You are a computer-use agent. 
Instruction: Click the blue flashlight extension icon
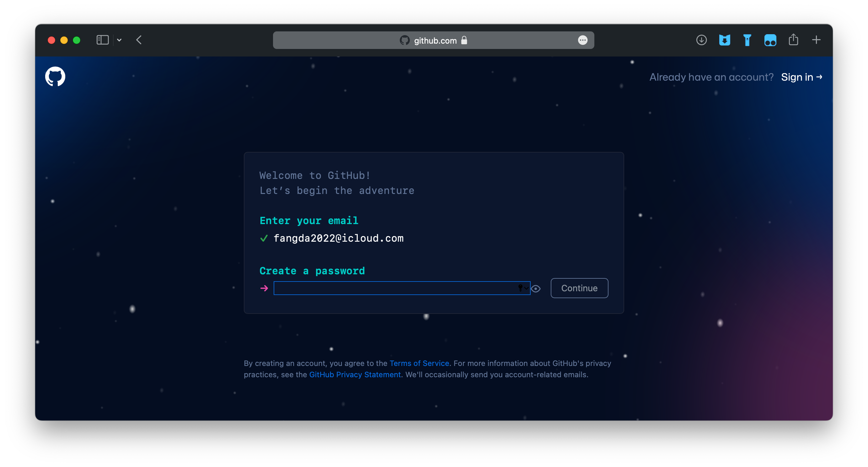tap(747, 40)
